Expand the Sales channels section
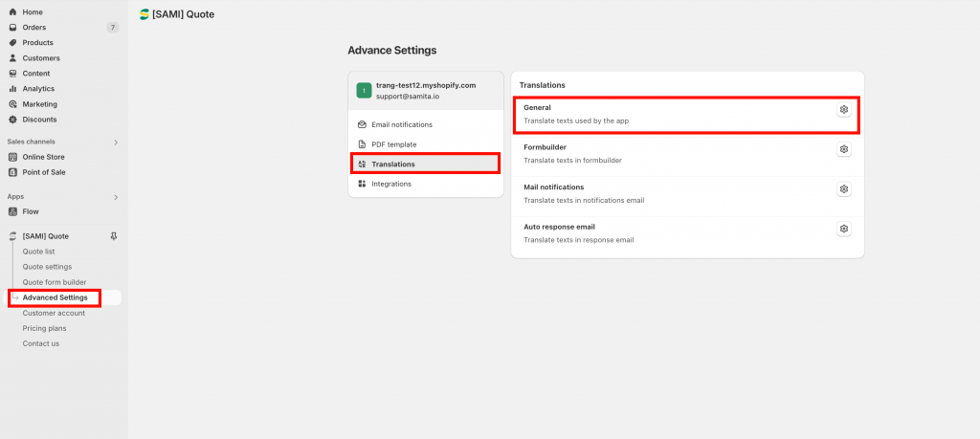 pyautogui.click(x=116, y=143)
